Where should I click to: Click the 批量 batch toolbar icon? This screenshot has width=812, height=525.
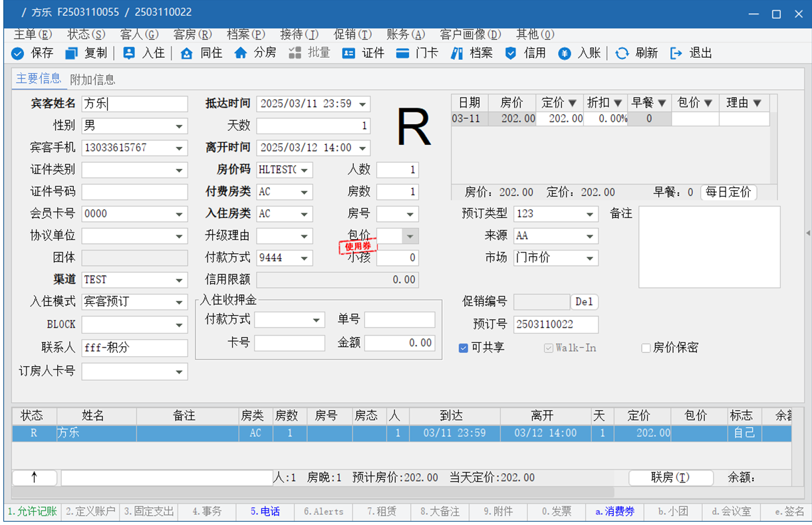295,53
